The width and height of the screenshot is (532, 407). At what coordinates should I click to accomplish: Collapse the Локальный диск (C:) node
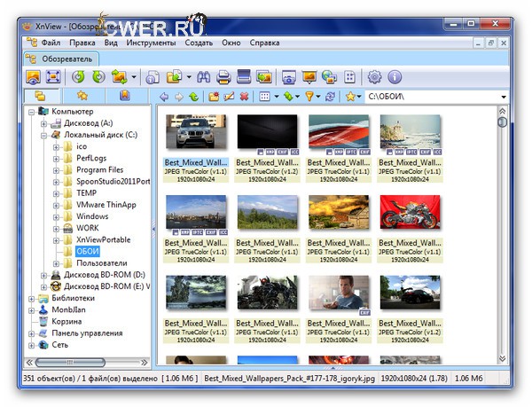[43, 135]
